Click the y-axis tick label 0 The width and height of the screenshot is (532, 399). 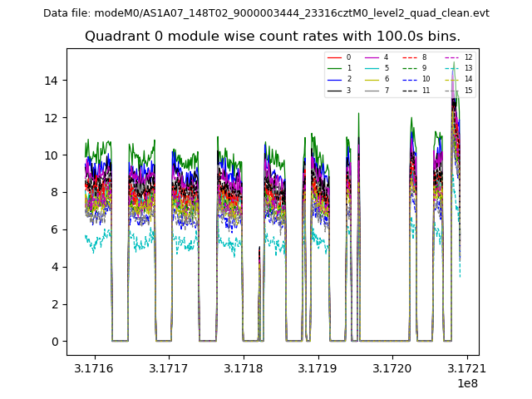(58, 342)
